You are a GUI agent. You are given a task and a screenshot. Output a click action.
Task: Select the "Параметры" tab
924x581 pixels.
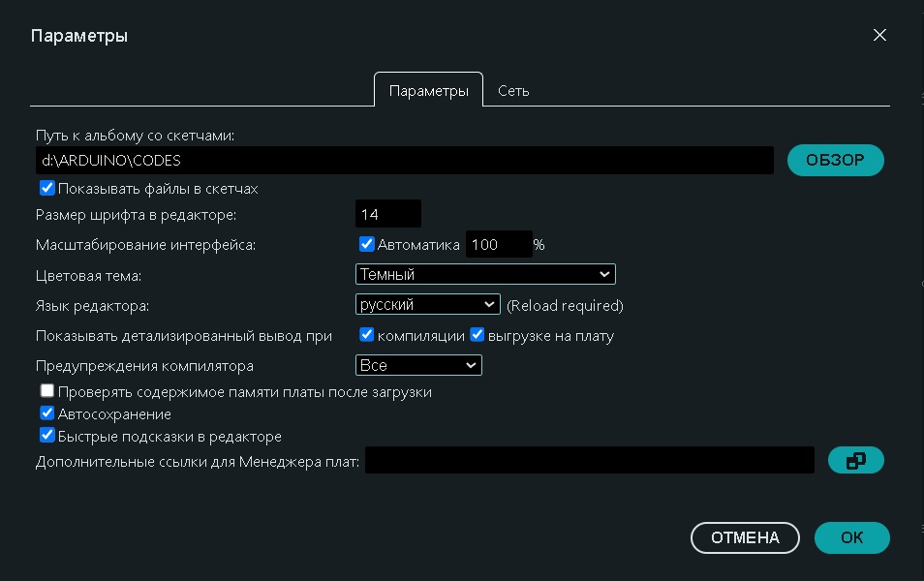[x=427, y=90]
